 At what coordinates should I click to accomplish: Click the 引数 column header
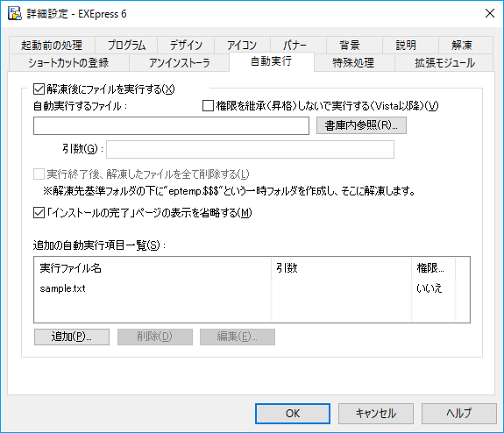pos(341,267)
